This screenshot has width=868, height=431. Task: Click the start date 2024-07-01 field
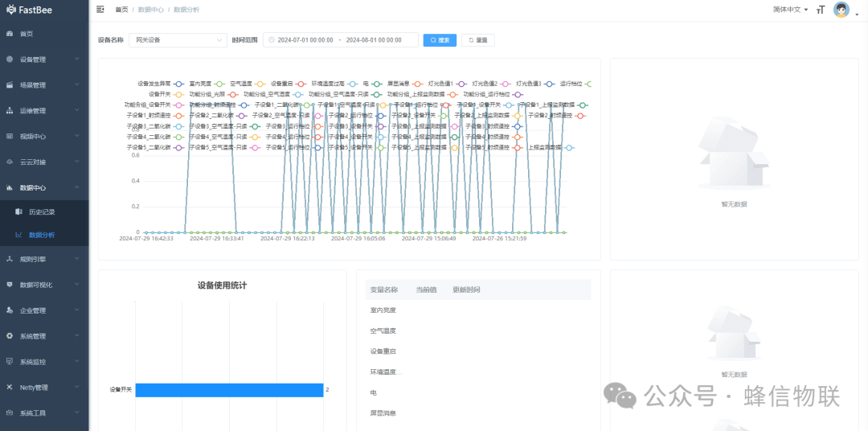(x=305, y=40)
